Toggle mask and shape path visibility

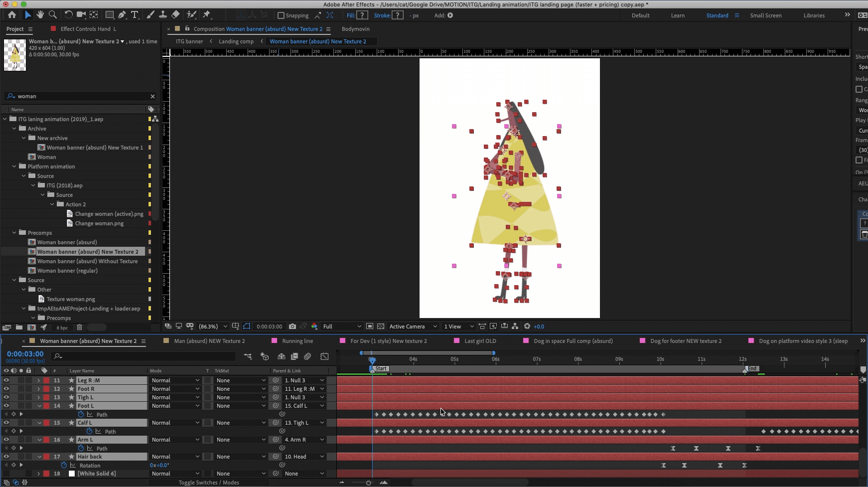point(247,326)
